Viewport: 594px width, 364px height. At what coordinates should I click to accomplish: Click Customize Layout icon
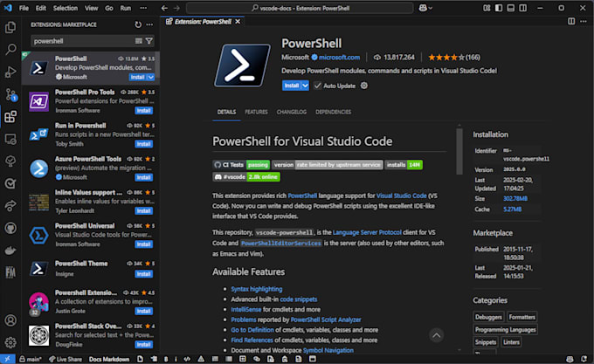[x=487, y=8]
